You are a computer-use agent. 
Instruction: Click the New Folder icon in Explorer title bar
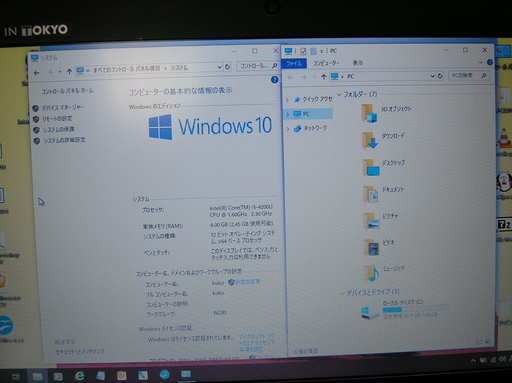pos(313,51)
